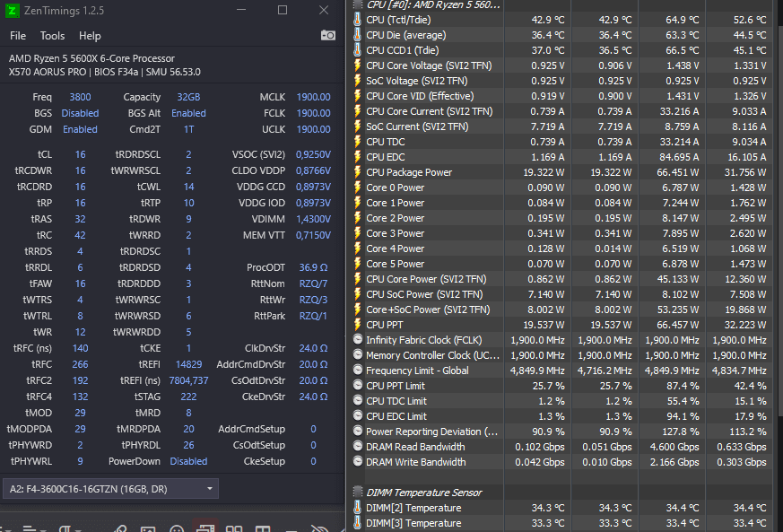Click the PowerDown Disabled value
The image size is (783, 532).
[188, 461]
